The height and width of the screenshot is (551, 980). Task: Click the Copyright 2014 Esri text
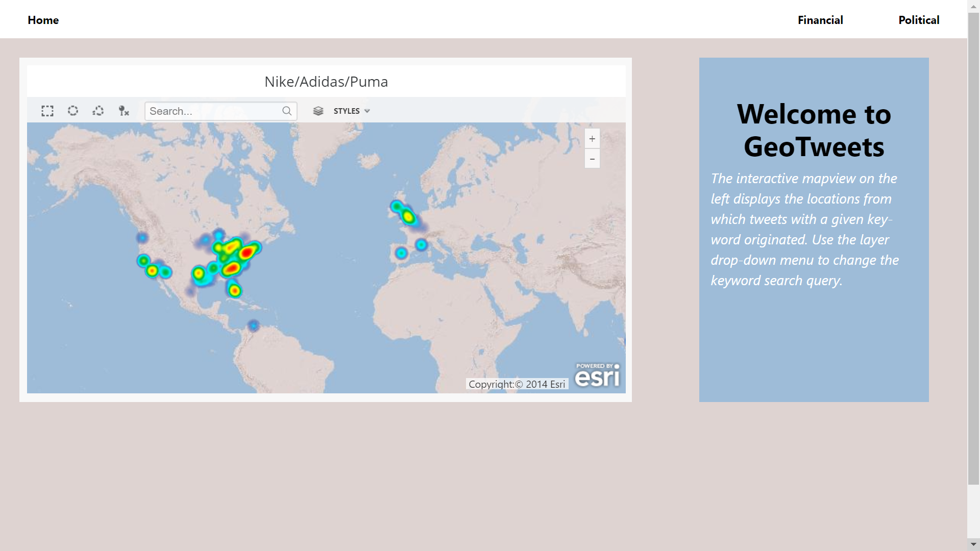coord(517,384)
